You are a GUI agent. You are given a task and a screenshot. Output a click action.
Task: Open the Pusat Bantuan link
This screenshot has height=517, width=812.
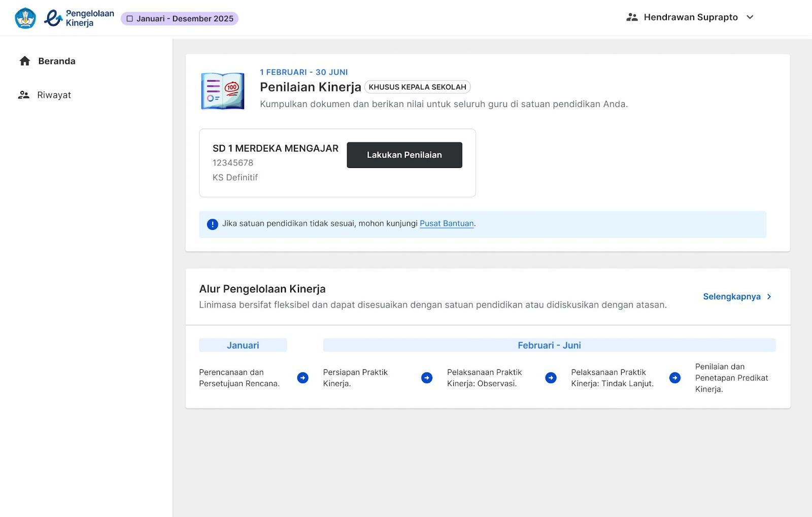[x=447, y=224]
